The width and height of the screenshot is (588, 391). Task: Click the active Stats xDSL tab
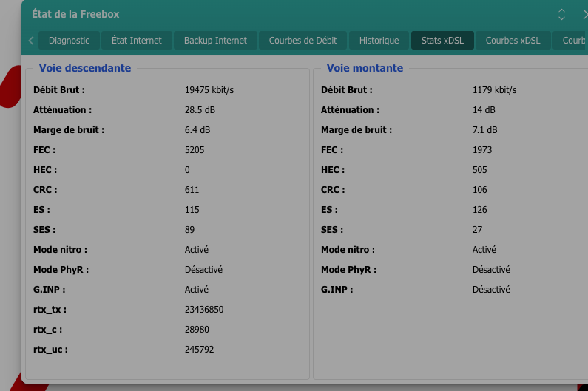pyautogui.click(x=442, y=41)
